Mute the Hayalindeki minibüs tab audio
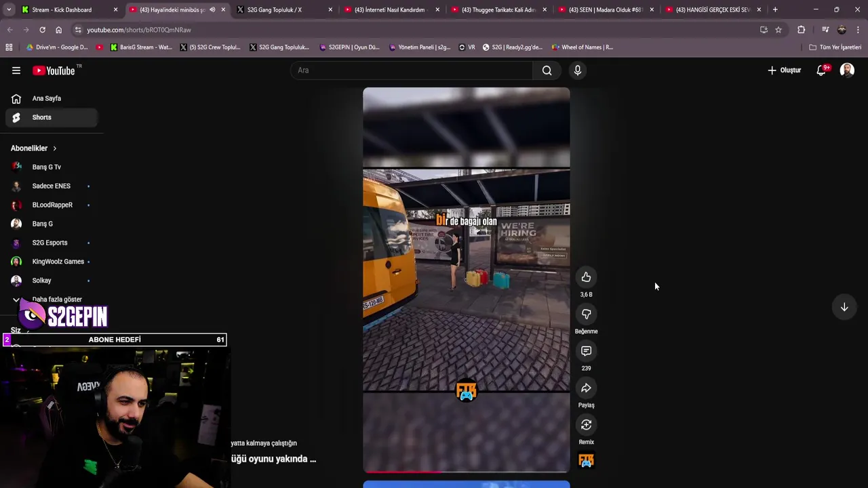868x488 pixels. click(212, 9)
